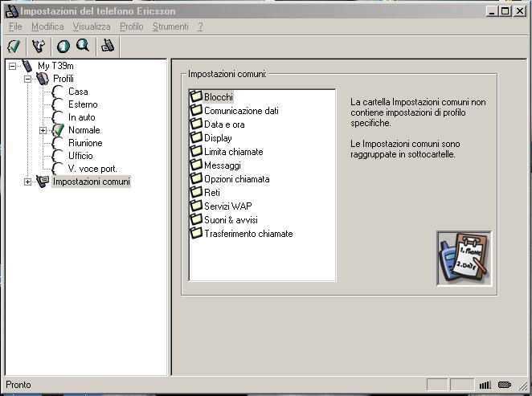The image size is (532, 396).
Task: Click the Suoni & avvisi folder icon
Action: pos(196,219)
